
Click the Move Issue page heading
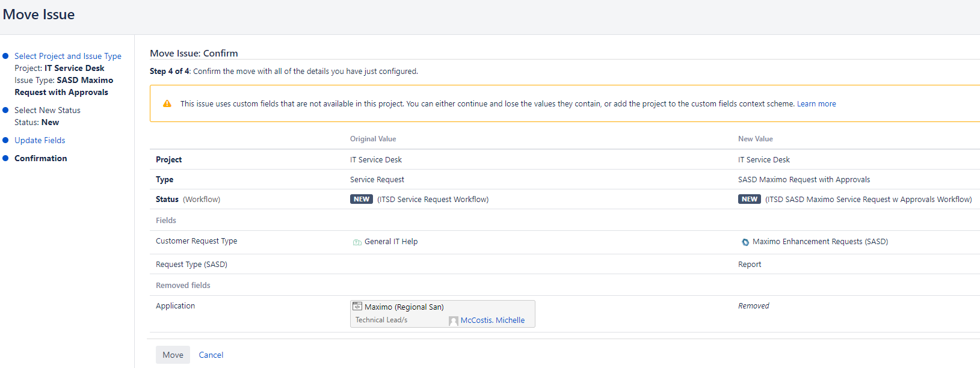coord(39,14)
